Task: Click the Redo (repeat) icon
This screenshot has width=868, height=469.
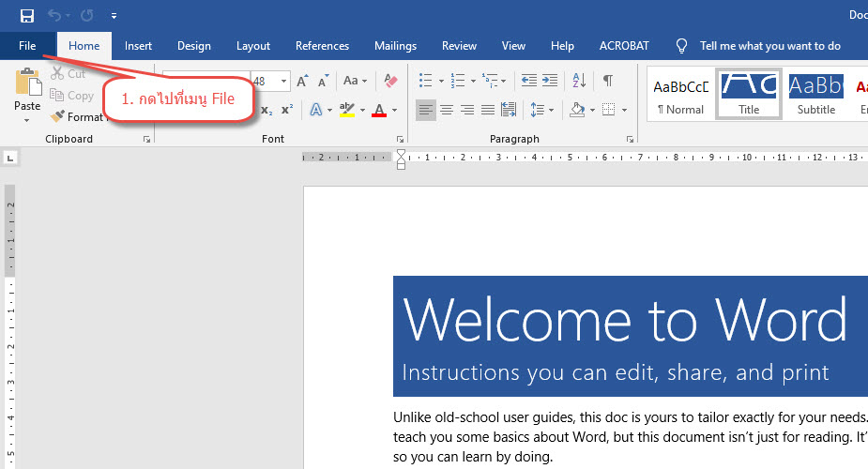Action: point(87,16)
